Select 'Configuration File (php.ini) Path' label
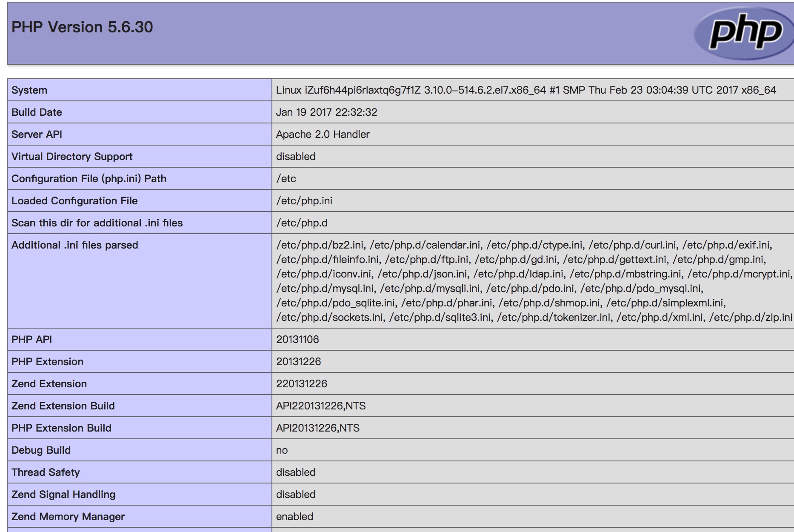This screenshot has height=532, width=794. pyautogui.click(x=89, y=179)
